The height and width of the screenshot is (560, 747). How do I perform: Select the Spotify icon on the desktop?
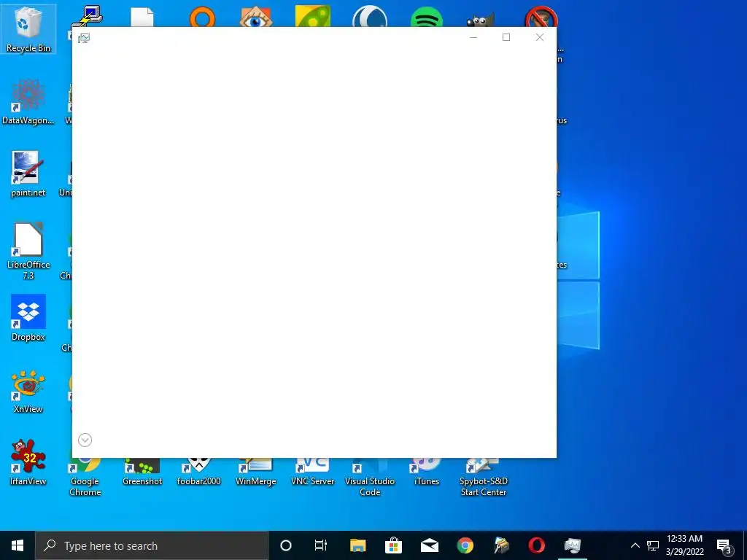(x=426, y=17)
